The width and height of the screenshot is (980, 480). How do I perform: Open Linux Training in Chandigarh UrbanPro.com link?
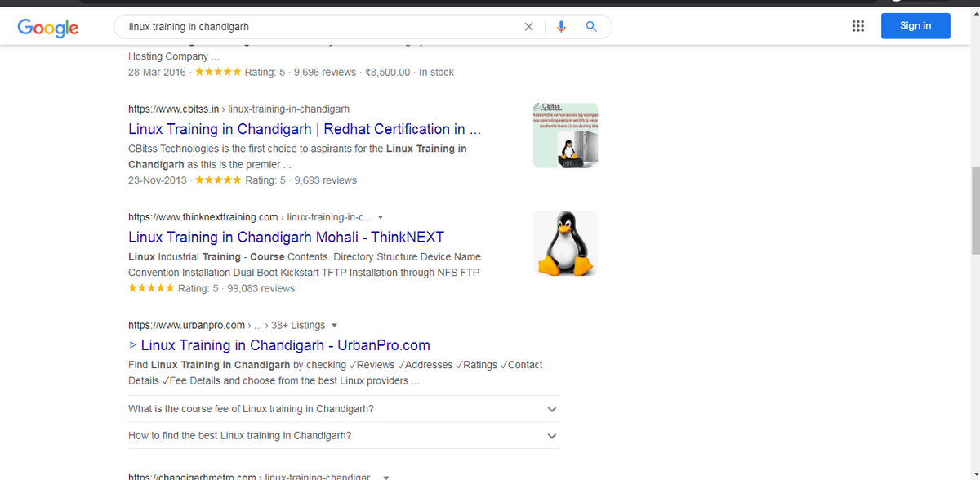[x=286, y=345]
